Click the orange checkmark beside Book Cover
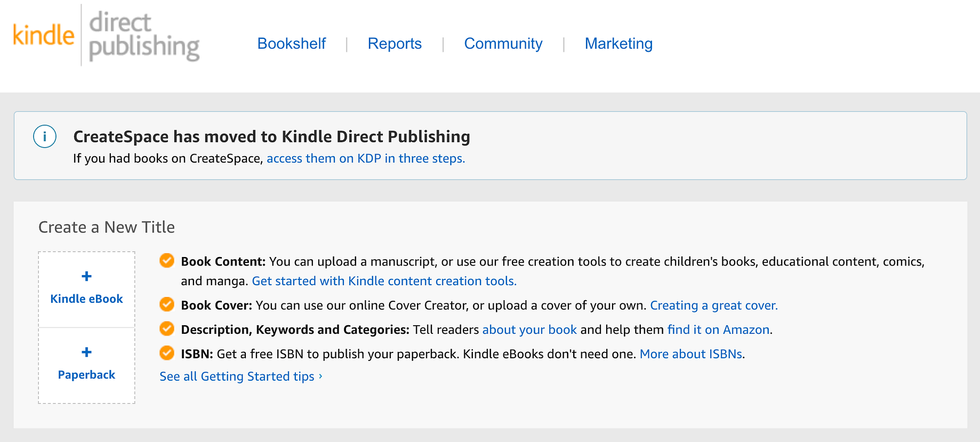 pyautogui.click(x=167, y=304)
